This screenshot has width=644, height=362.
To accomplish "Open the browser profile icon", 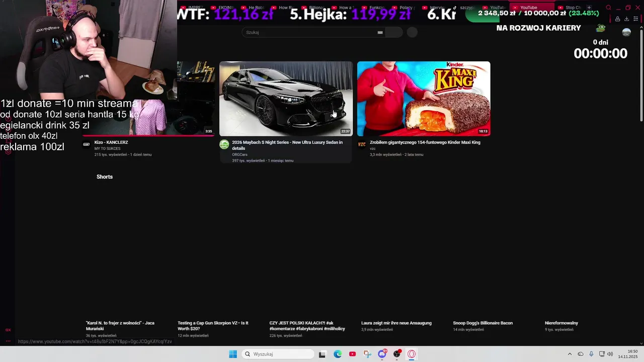I will (617, 19).
